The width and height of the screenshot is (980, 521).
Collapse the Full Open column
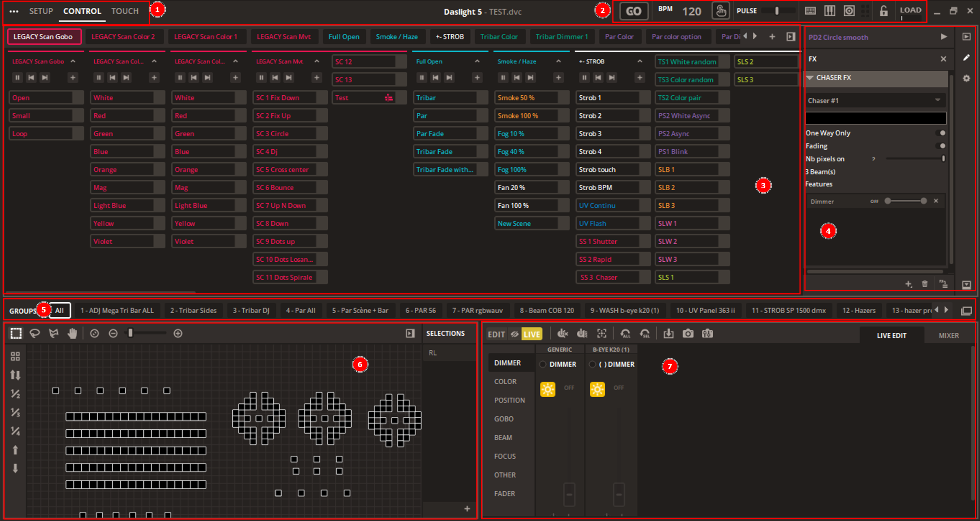click(x=477, y=61)
